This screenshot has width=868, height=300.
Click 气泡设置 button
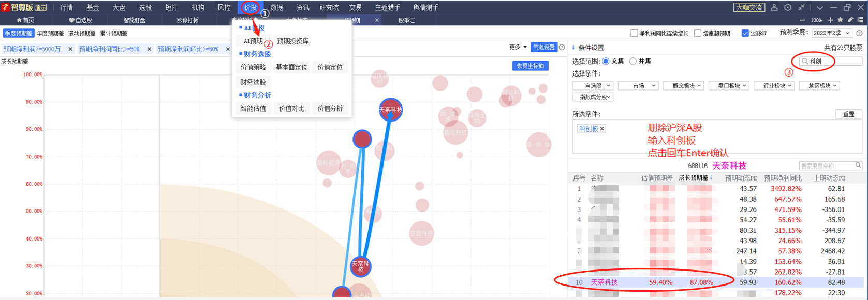coord(543,47)
